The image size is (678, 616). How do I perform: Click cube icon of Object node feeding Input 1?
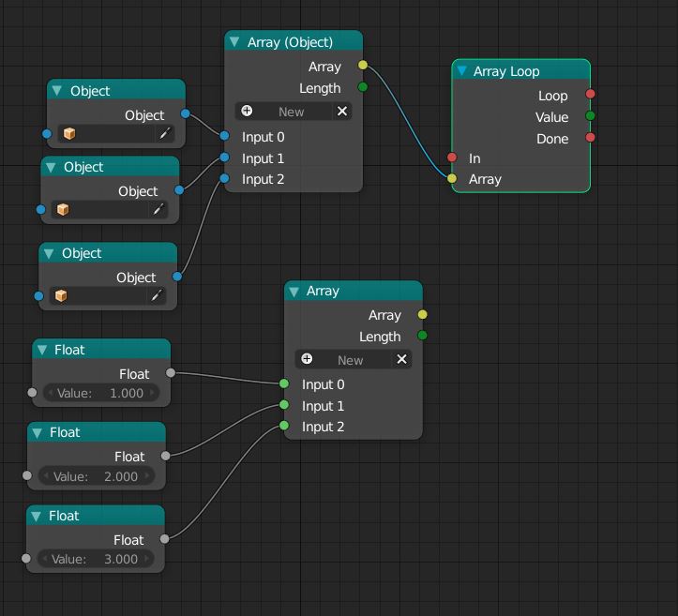tap(63, 210)
